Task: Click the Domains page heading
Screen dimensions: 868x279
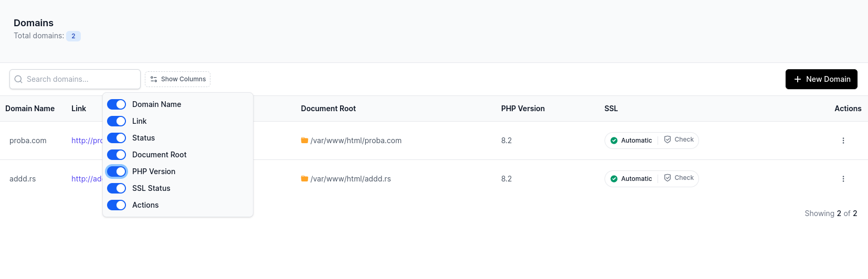Action: 34,23
